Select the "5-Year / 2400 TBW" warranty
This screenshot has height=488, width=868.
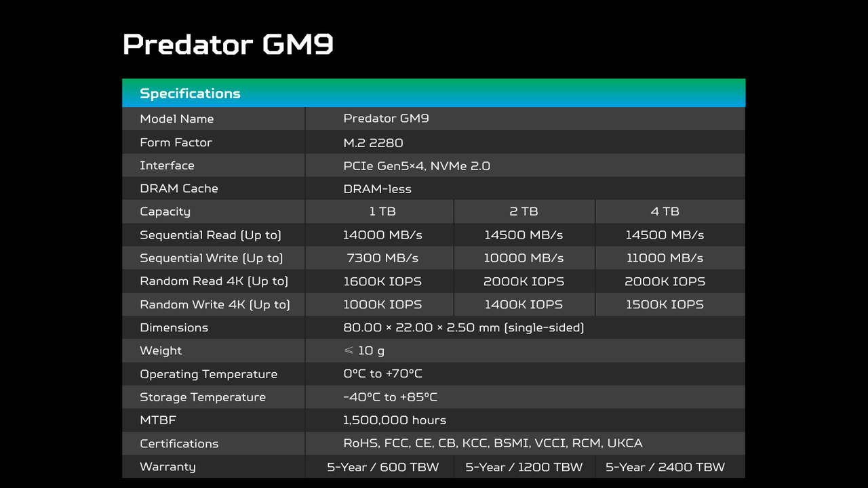(665, 467)
